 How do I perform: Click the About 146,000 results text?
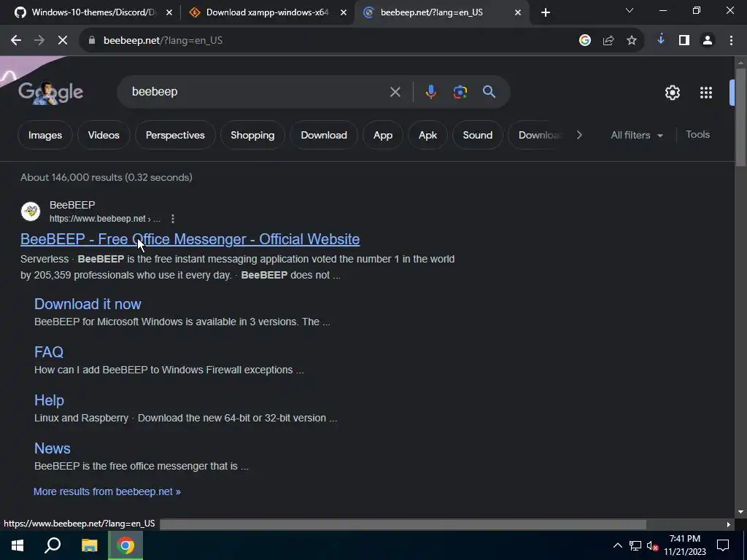coord(107,178)
